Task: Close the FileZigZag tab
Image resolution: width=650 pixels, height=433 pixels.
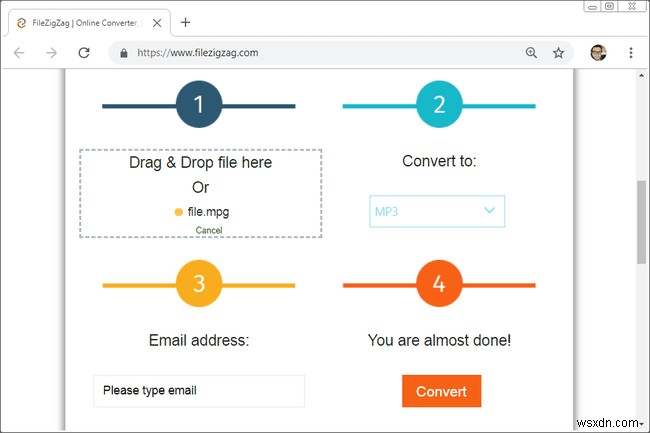Action: [x=157, y=23]
